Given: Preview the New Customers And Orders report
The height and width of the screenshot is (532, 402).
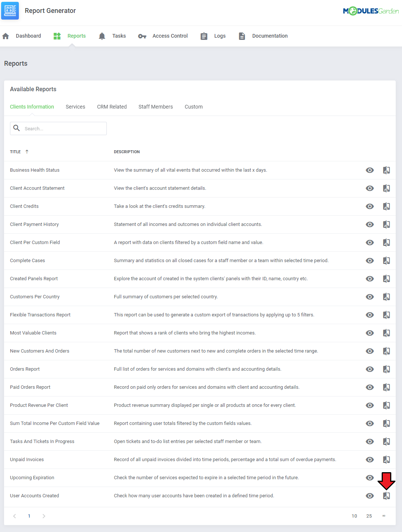Looking at the screenshot, I should 370,351.
